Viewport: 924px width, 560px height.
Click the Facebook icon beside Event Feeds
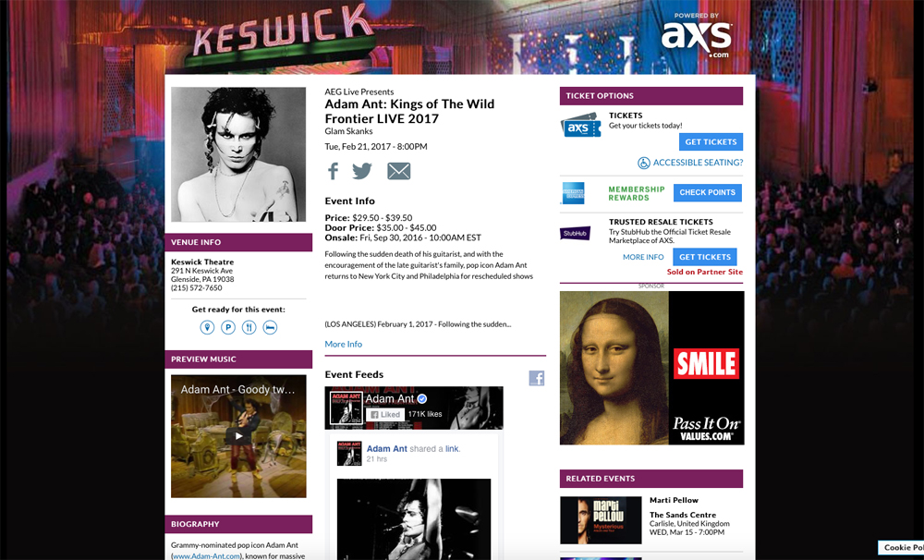(537, 378)
